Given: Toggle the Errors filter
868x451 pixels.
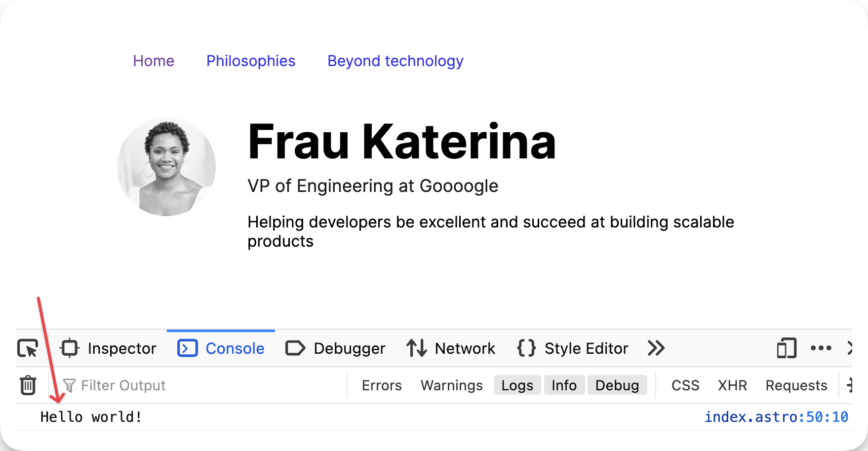Looking at the screenshot, I should tap(382, 385).
